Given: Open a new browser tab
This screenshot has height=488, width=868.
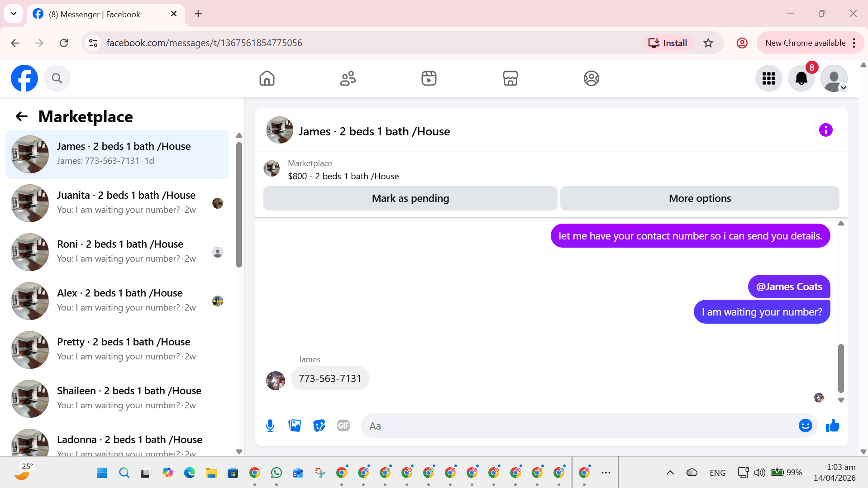Looking at the screenshot, I should point(198,14).
